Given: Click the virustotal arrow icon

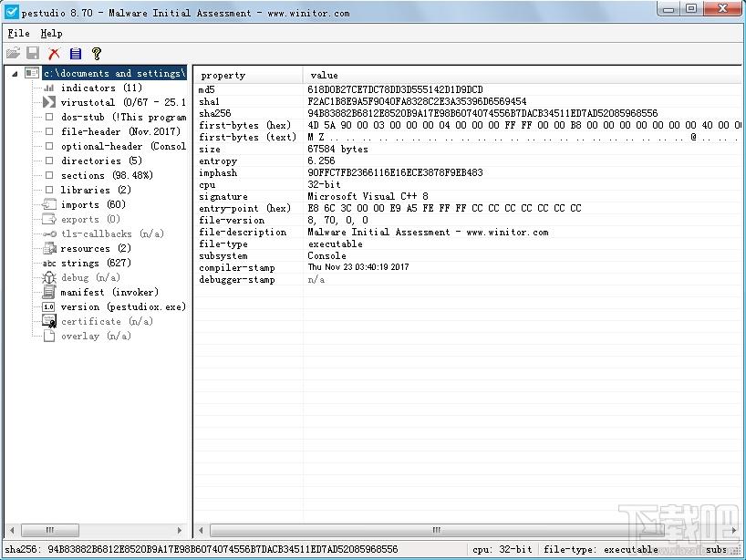Looking at the screenshot, I should 49,102.
